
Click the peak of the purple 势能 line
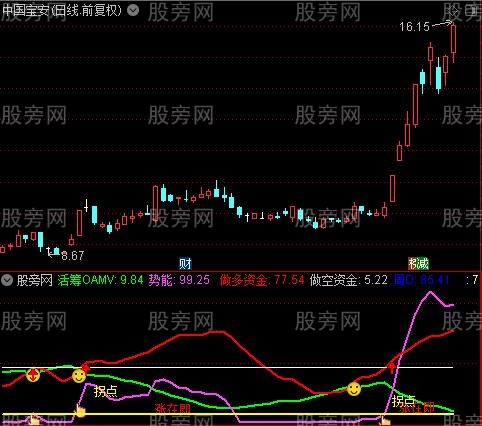pos(430,292)
